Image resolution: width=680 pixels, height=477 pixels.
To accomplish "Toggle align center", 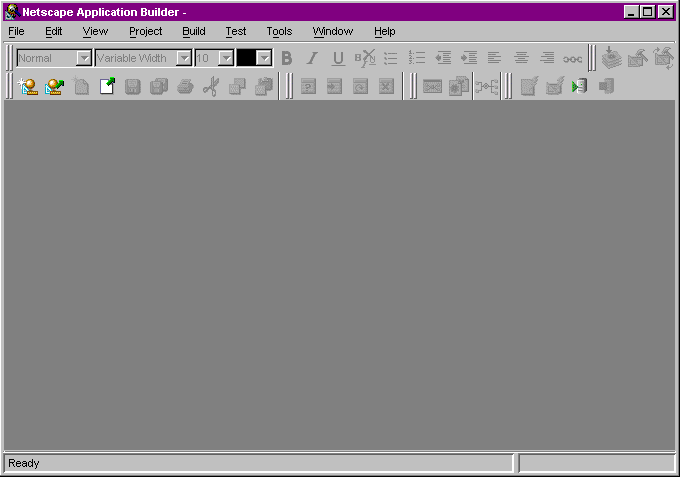I will tap(521, 58).
